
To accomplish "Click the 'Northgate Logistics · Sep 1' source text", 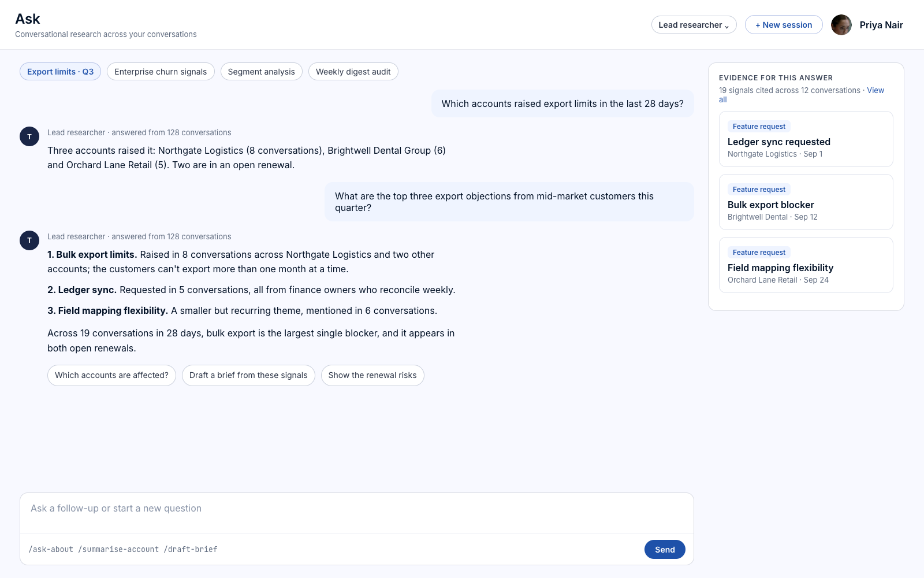I will tap(775, 154).
